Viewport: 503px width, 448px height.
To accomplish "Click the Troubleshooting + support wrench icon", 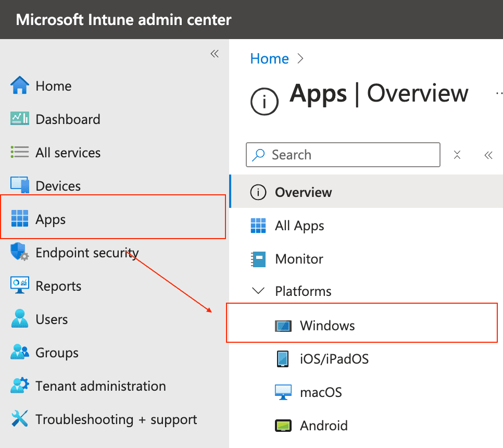I will (x=19, y=419).
